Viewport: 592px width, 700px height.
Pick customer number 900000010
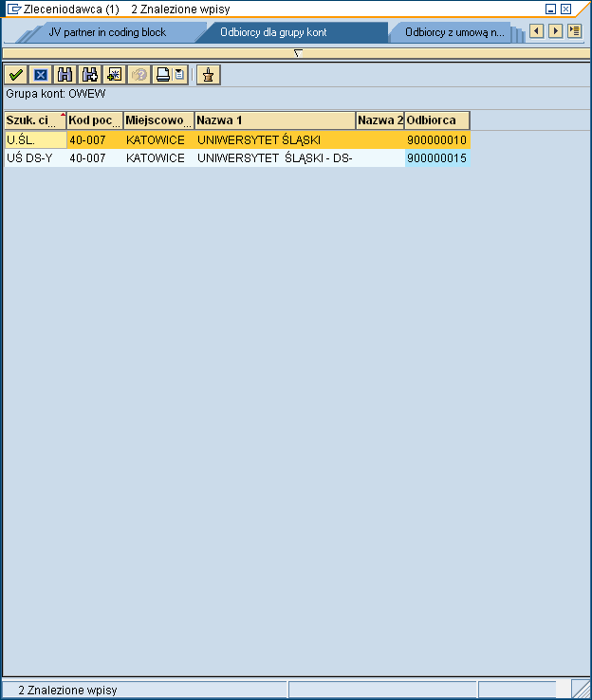pyautogui.click(x=437, y=140)
